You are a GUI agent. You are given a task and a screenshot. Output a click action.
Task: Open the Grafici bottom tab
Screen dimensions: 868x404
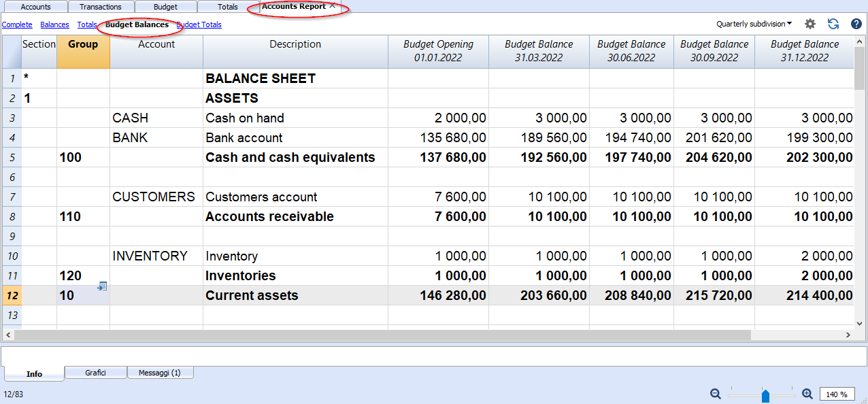pos(95,373)
